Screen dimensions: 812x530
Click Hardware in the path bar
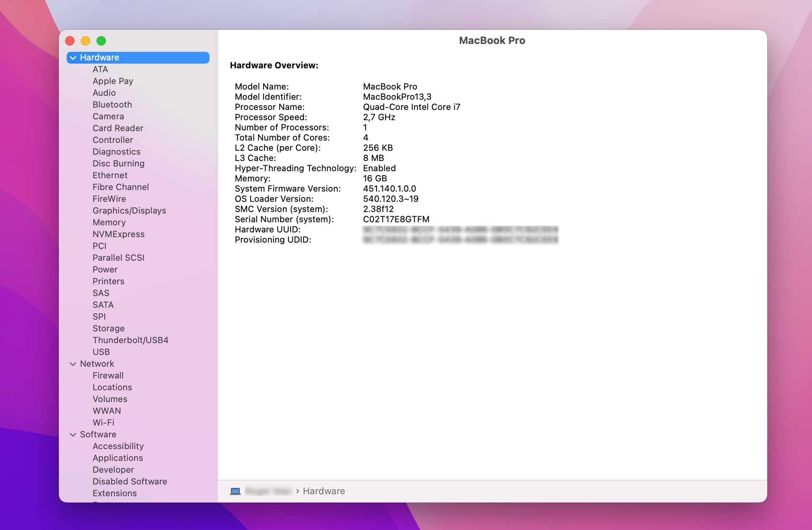[324, 491]
